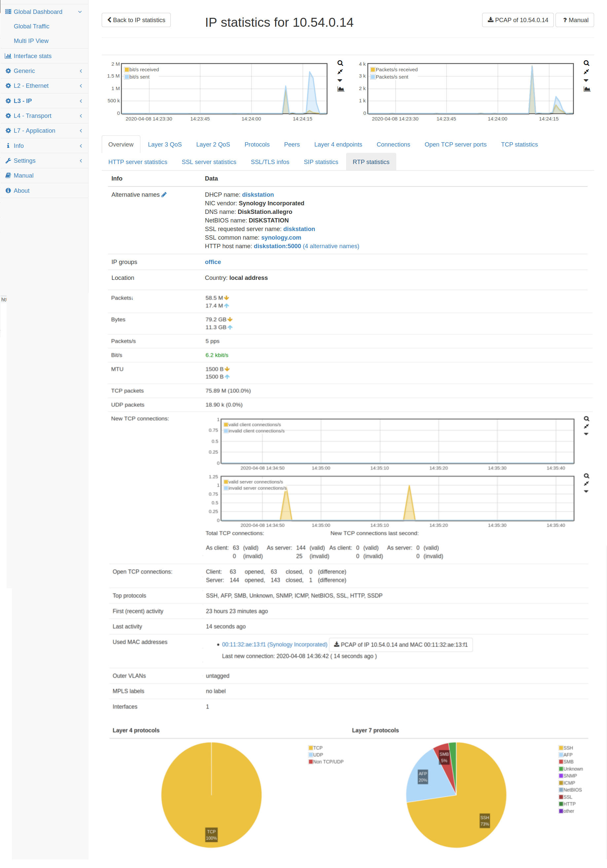Expand the Info menu chevron
Screen dimensions: 607x868
tap(81, 146)
